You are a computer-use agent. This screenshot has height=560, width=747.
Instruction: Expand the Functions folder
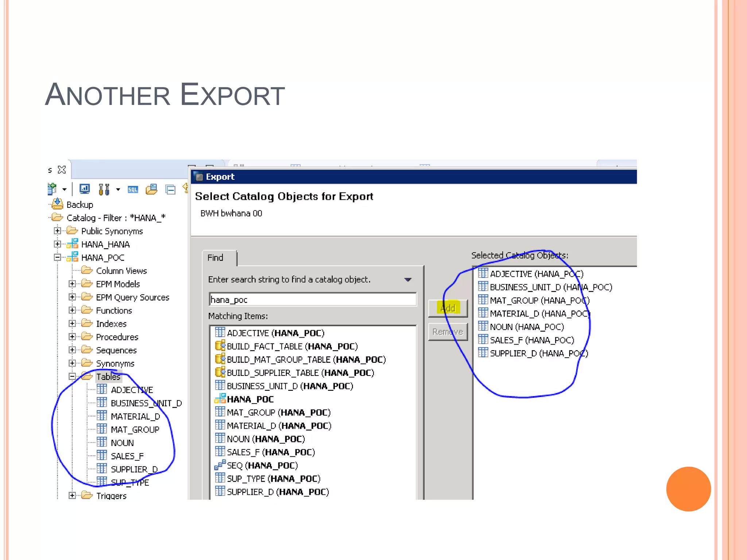[x=72, y=310]
